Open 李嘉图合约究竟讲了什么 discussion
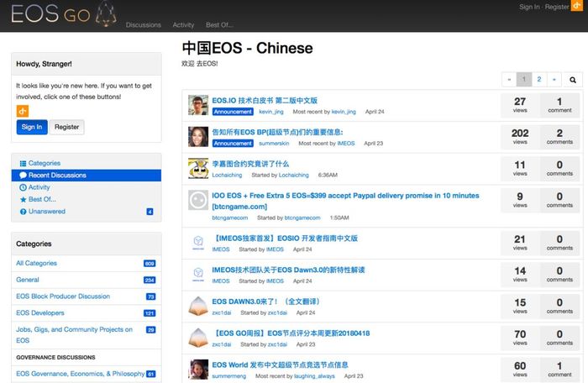Image resolution: width=588 pixels, height=383 pixels. tap(250, 164)
